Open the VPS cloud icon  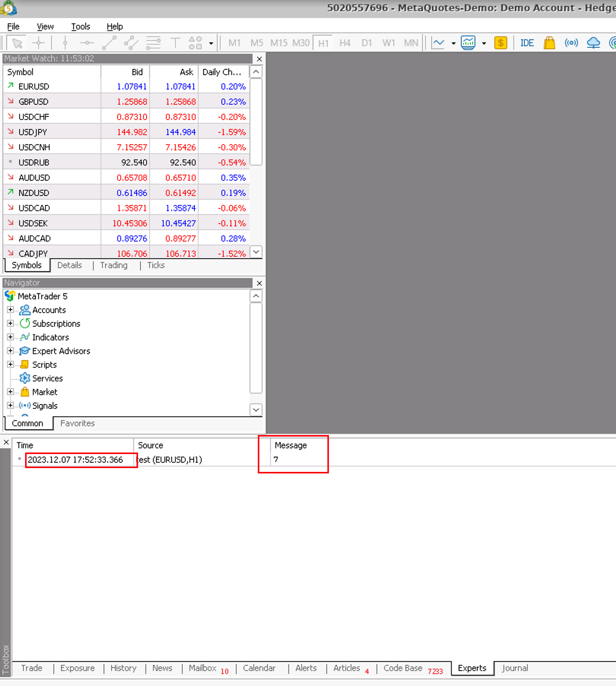593,43
